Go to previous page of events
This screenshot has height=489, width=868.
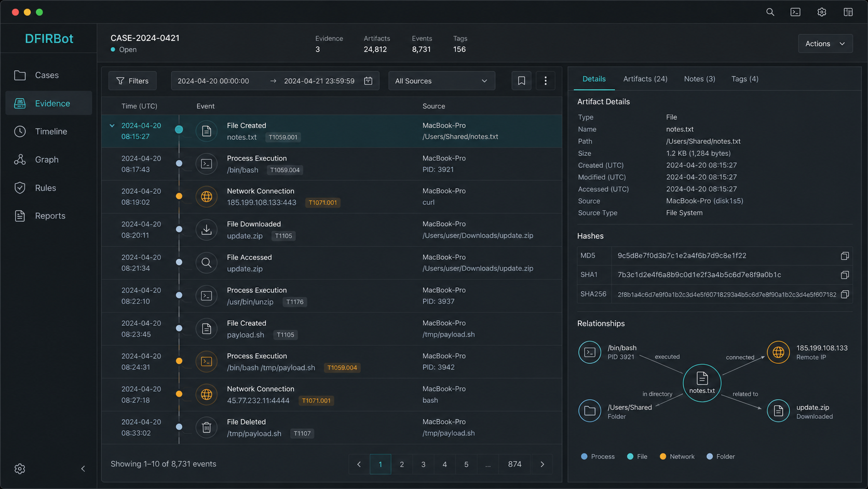tap(359, 464)
